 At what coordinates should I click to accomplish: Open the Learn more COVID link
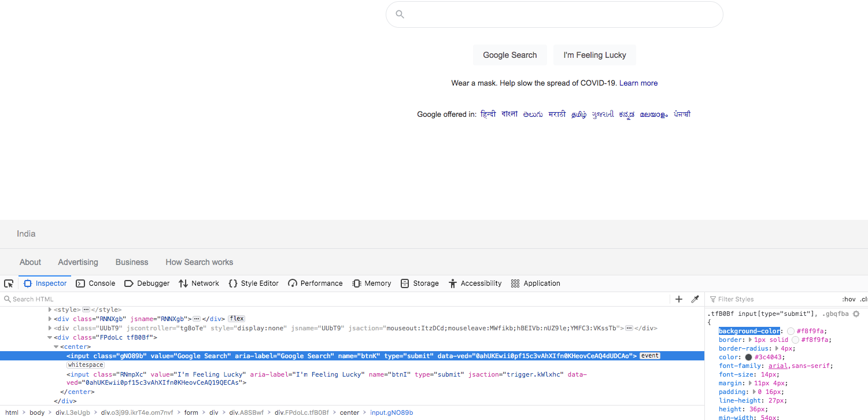pos(638,83)
